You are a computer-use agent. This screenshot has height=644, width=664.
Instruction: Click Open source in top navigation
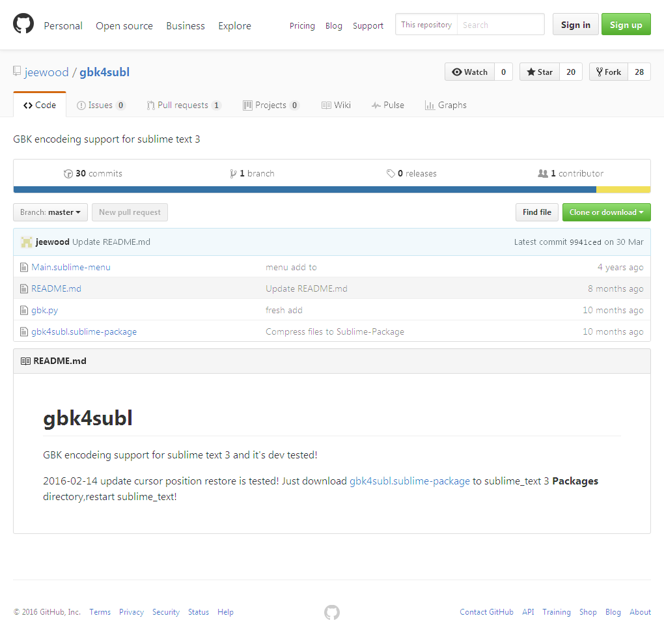pyautogui.click(x=124, y=26)
